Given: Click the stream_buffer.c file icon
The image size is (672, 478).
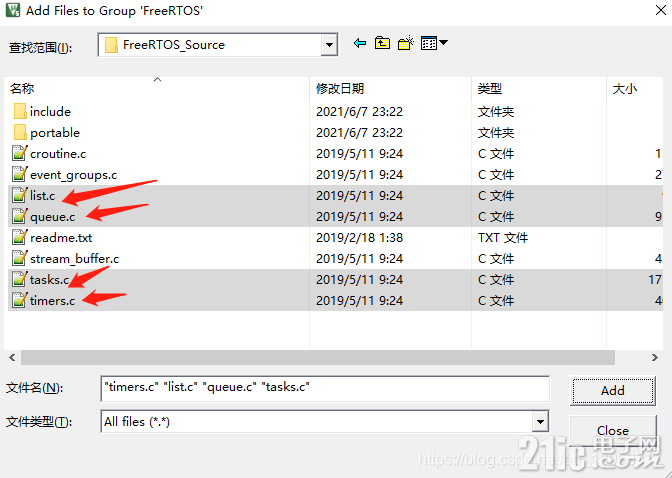Looking at the screenshot, I should coord(20,259).
